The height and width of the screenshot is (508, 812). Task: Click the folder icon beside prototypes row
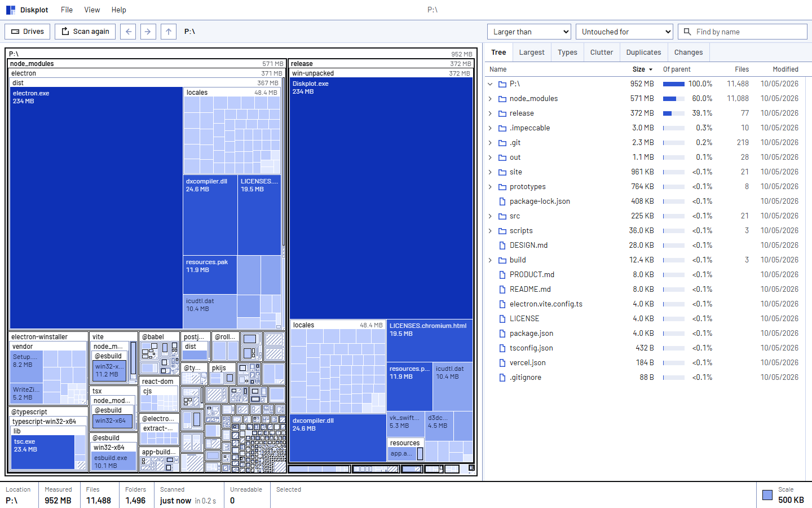tap(502, 187)
